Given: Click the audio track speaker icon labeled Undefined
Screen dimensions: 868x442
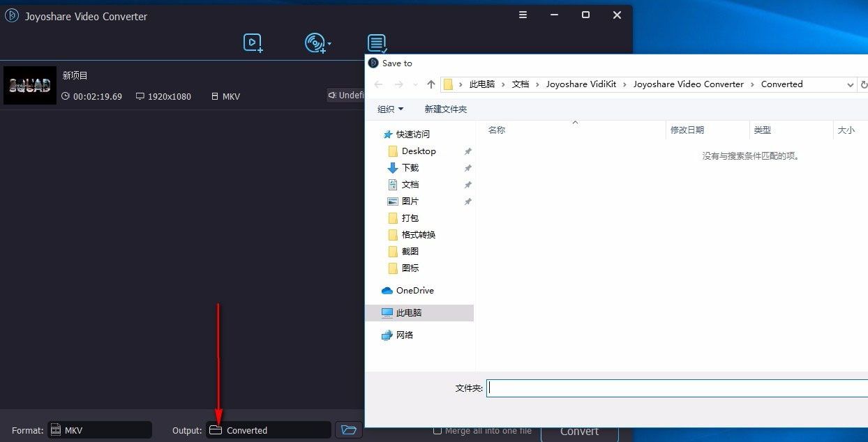Looking at the screenshot, I should point(334,96).
